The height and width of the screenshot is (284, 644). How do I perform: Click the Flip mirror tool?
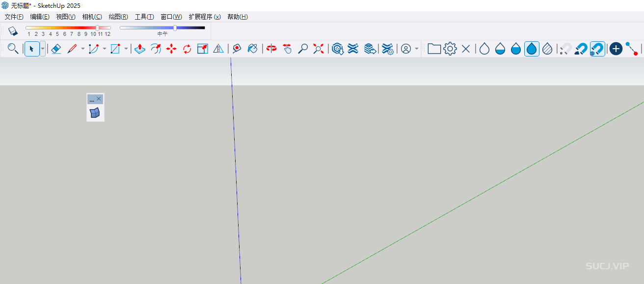(218, 49)
